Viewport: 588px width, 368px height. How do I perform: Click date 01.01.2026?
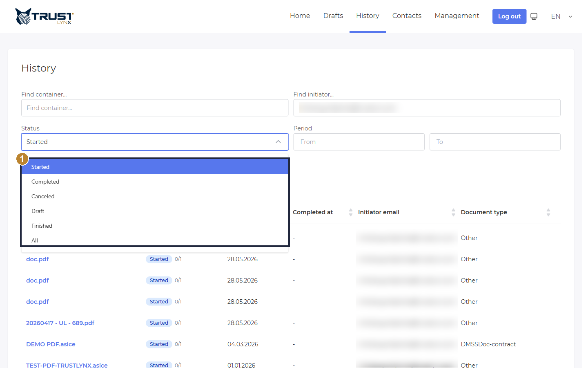coord(241,365)
